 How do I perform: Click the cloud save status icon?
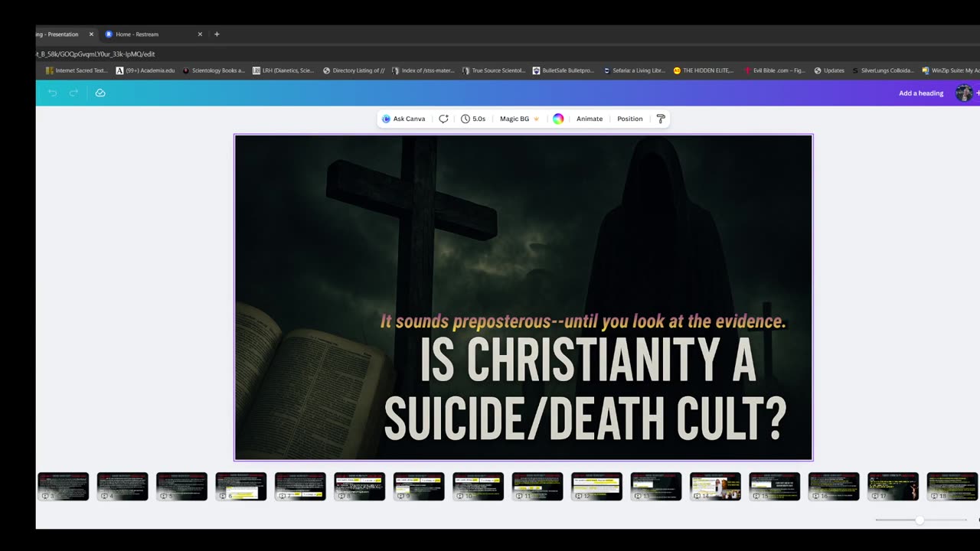[x=100, y=93]
